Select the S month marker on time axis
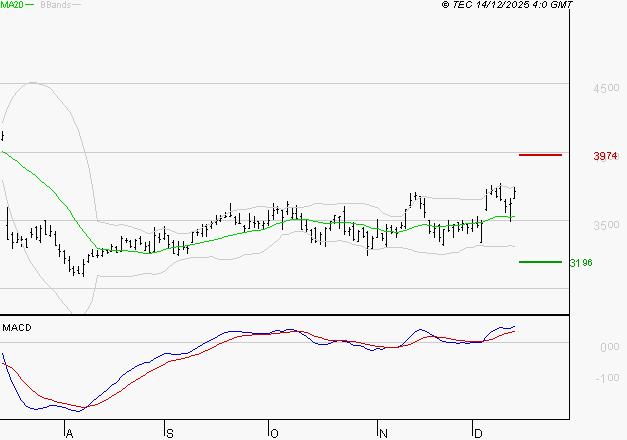This screenshot has width=627, height=440. coord(168,432)
